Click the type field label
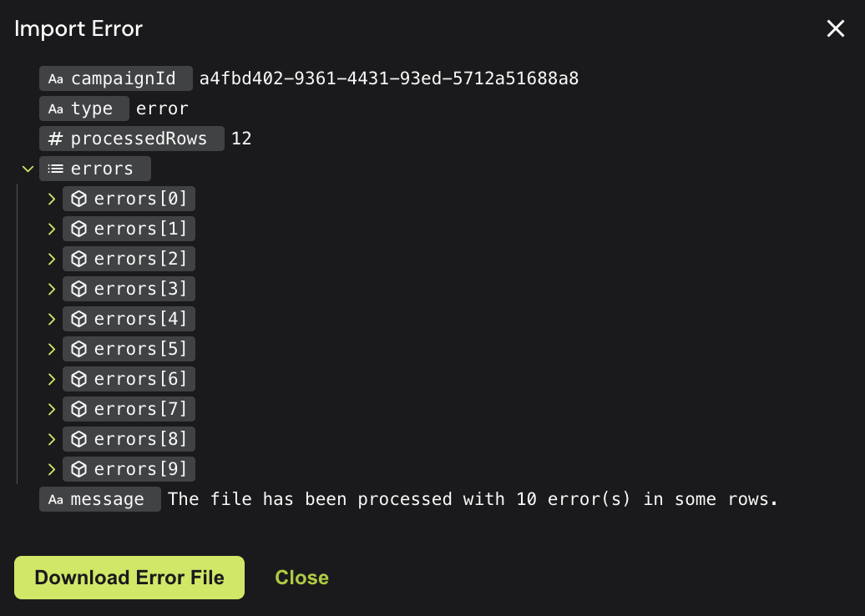Viewport: 865px width, 616px height. coord(92,109)
